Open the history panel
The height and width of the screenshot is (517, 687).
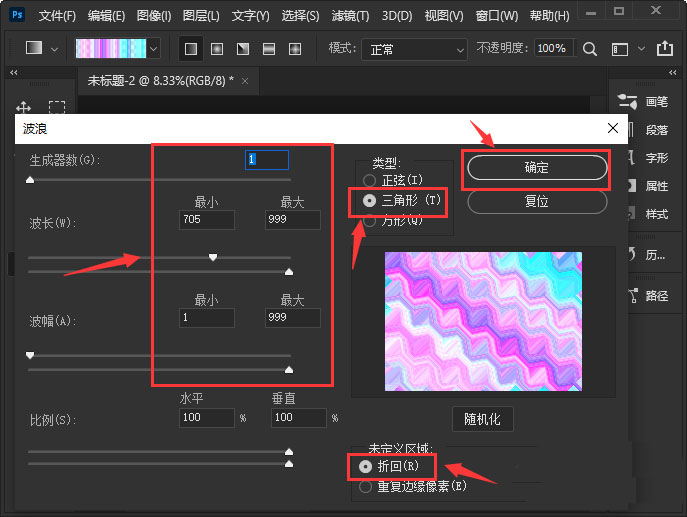pyautogui.click(x=647, y=255)
